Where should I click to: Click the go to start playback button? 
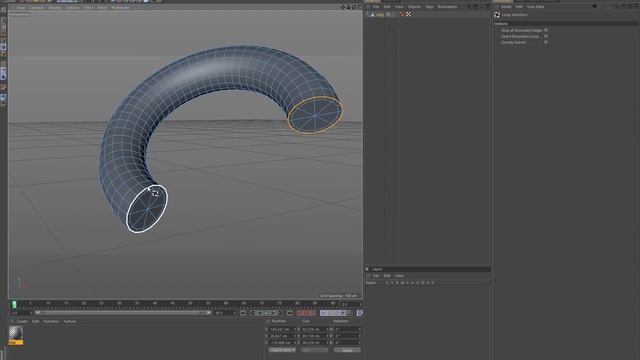click(242, 313)
